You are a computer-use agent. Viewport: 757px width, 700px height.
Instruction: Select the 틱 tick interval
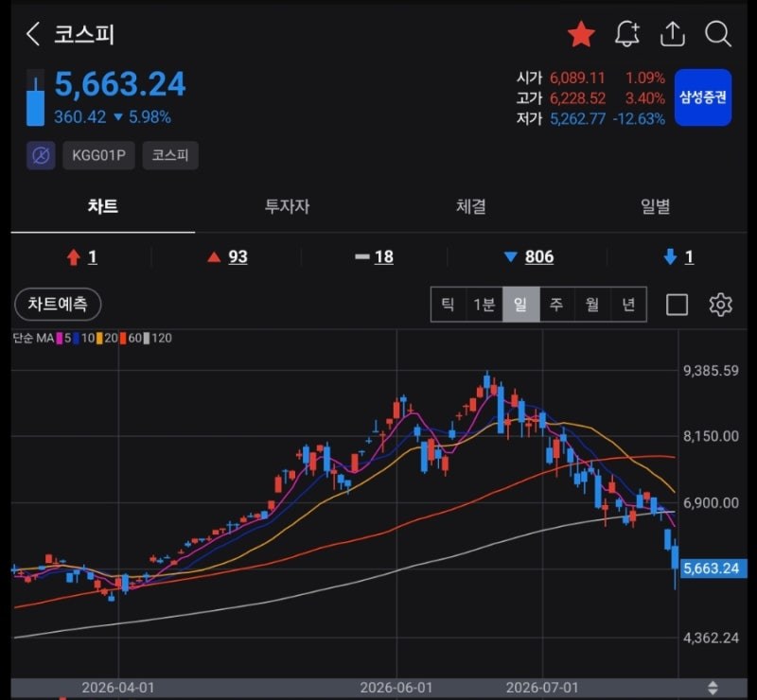click(x=449, y=305)
